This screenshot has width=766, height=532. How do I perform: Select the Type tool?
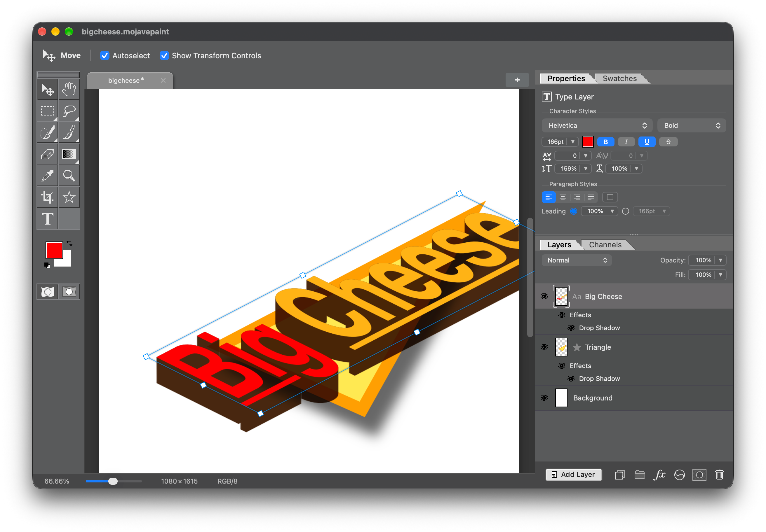pos(47,219)
